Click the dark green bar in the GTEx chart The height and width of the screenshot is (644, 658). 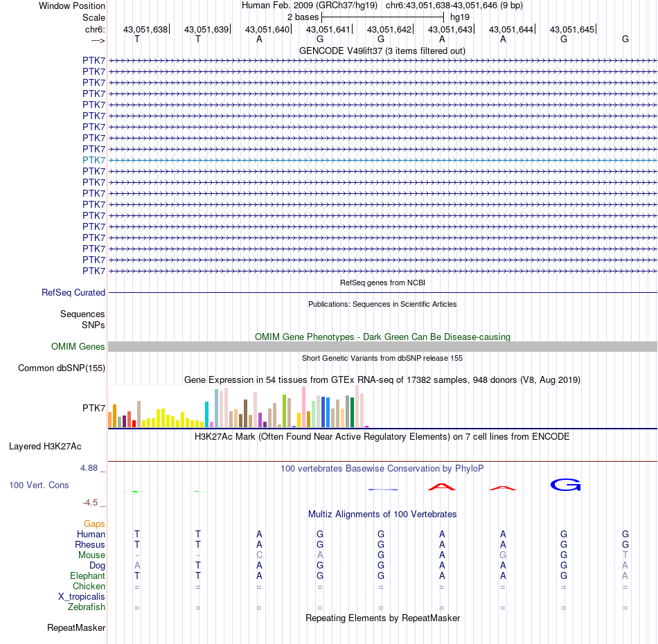point(352,412)
